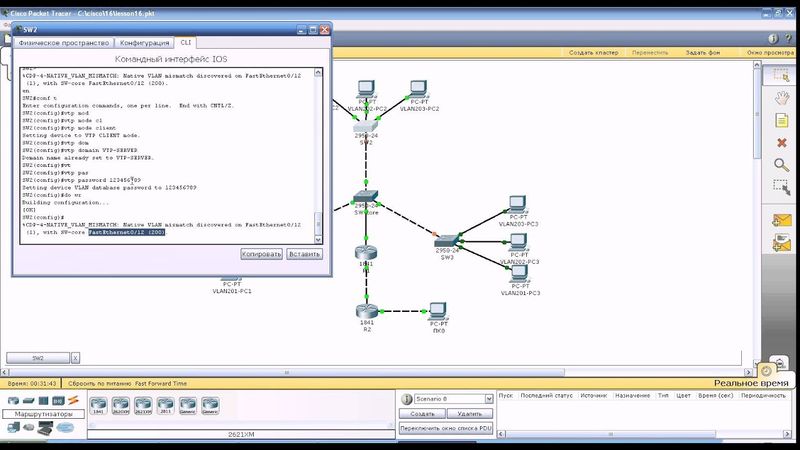800x450 pixels.
Task: Open the question mark help icon
Action: pyautogui.click(x=789, y=39)
